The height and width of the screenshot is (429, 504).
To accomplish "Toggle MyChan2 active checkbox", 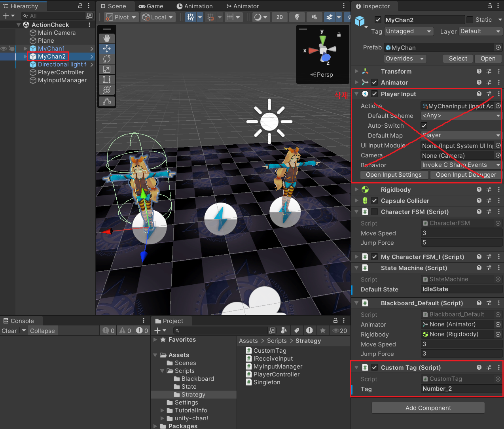I will coord(378,20).
